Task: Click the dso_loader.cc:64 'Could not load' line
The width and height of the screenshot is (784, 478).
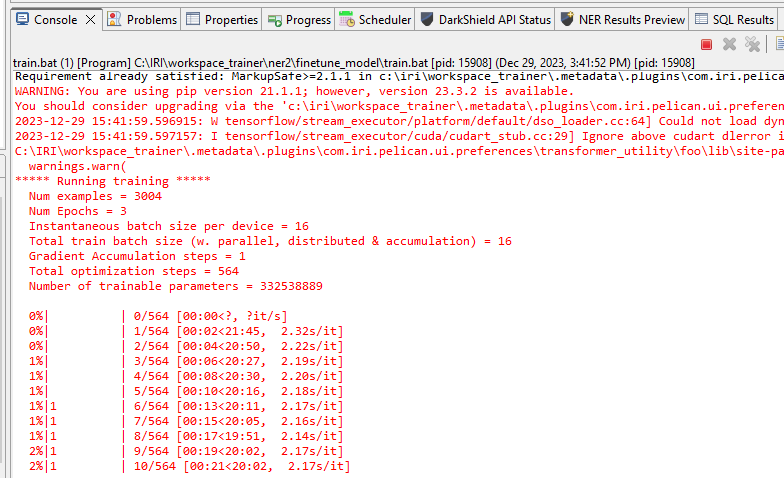Action: coord(399,122)
